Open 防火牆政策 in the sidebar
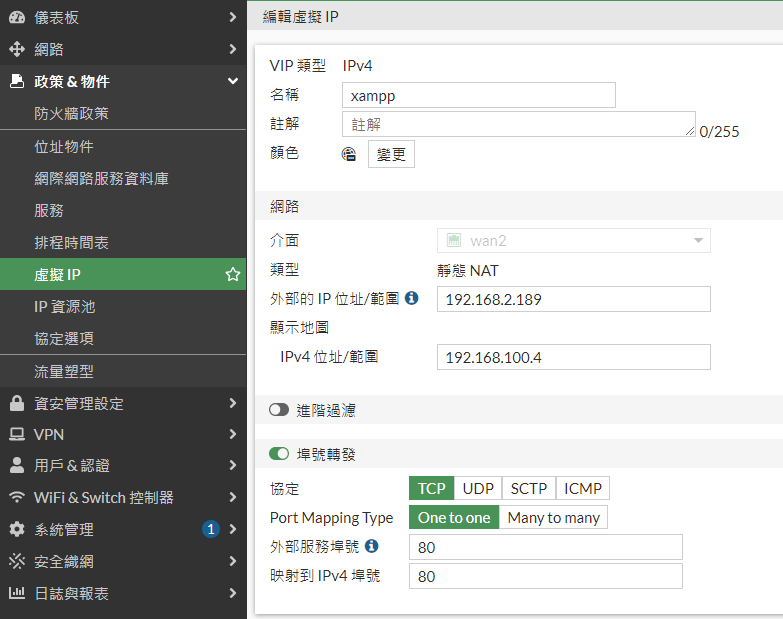The image size is (783, 619). coord(72,114)
